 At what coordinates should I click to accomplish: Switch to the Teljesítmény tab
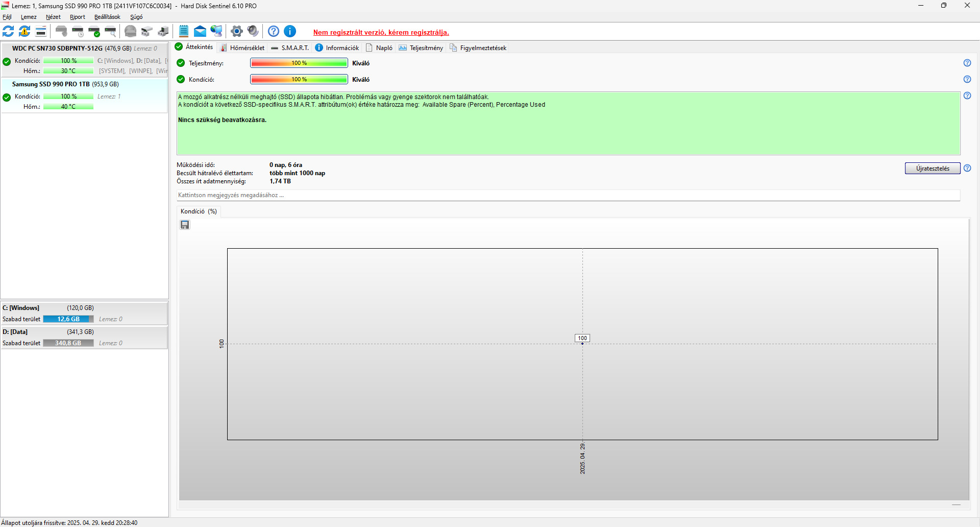tap(421, 47)
